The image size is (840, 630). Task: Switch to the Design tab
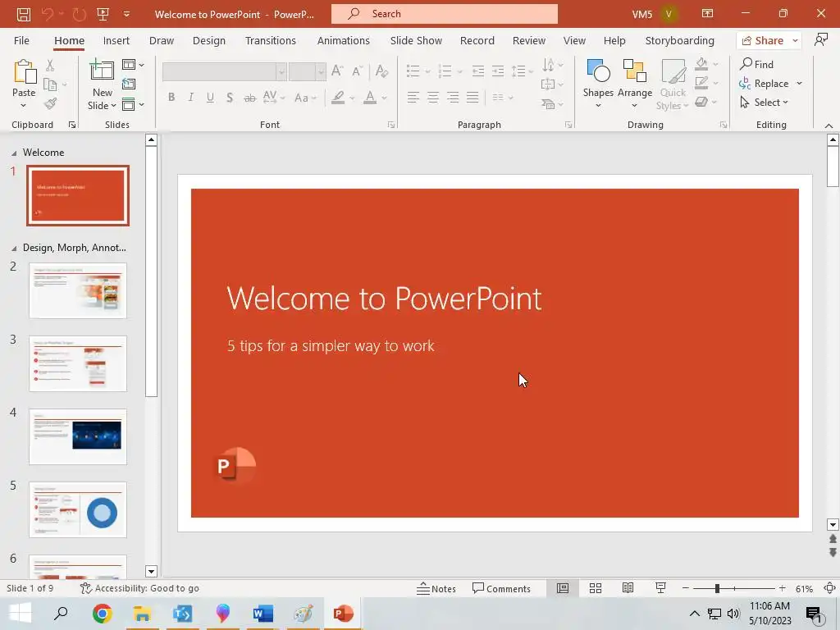(209, 40)
